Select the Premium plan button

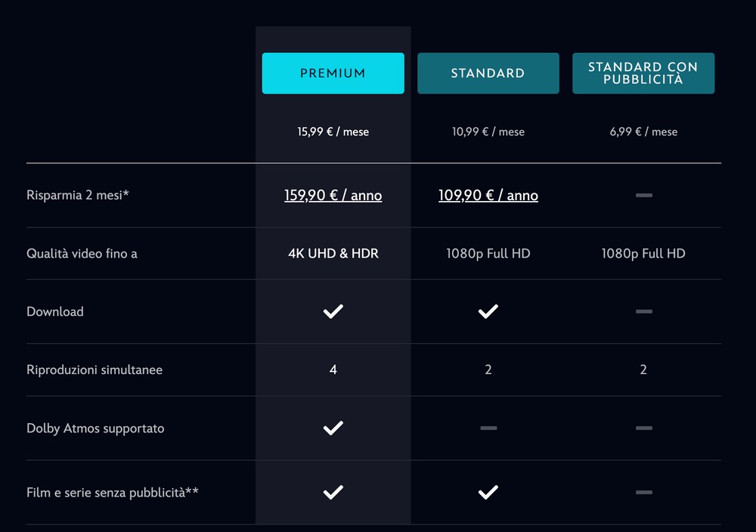[333, 73]
